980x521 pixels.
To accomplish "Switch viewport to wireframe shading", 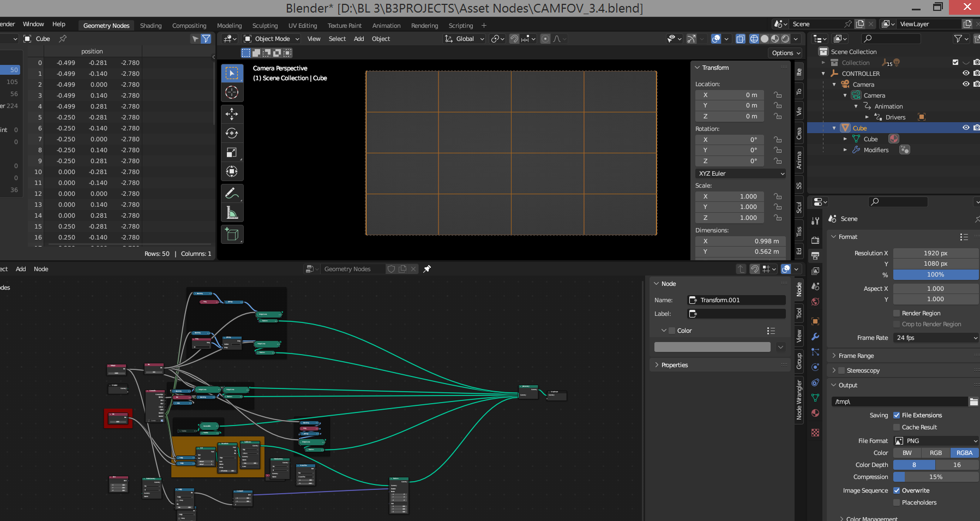I will (x=754, y=39).
